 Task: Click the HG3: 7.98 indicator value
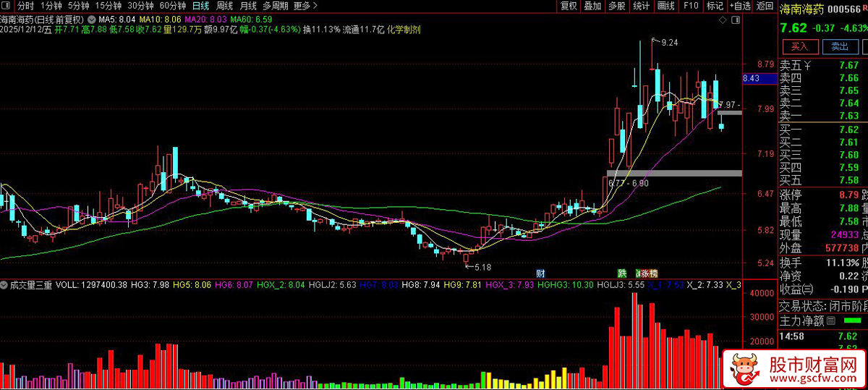[x=150, y=285]
